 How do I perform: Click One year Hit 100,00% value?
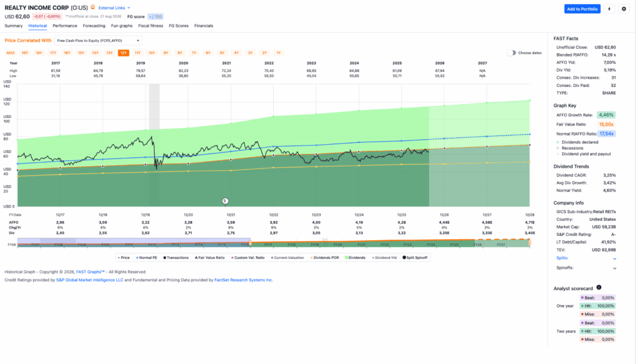(x=605, y=306)
